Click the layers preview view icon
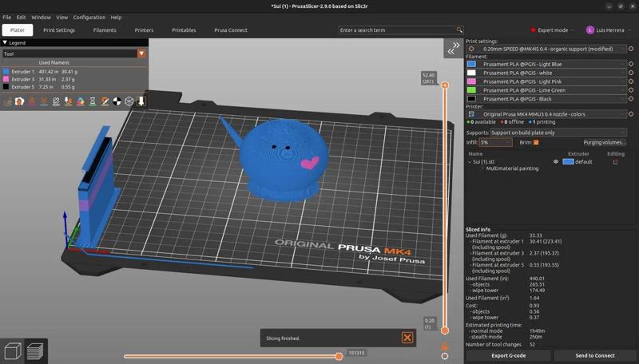 point(35,351)
